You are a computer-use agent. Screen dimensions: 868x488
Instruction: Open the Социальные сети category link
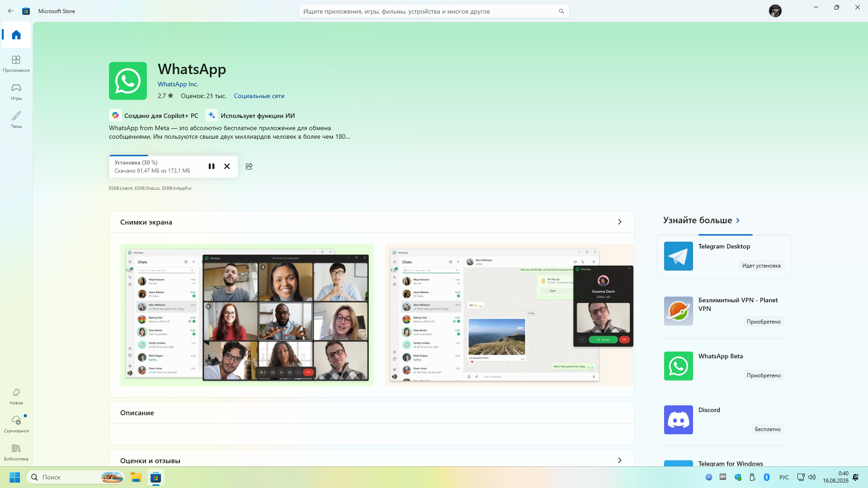pyautogui.click(x=259, y=96)
